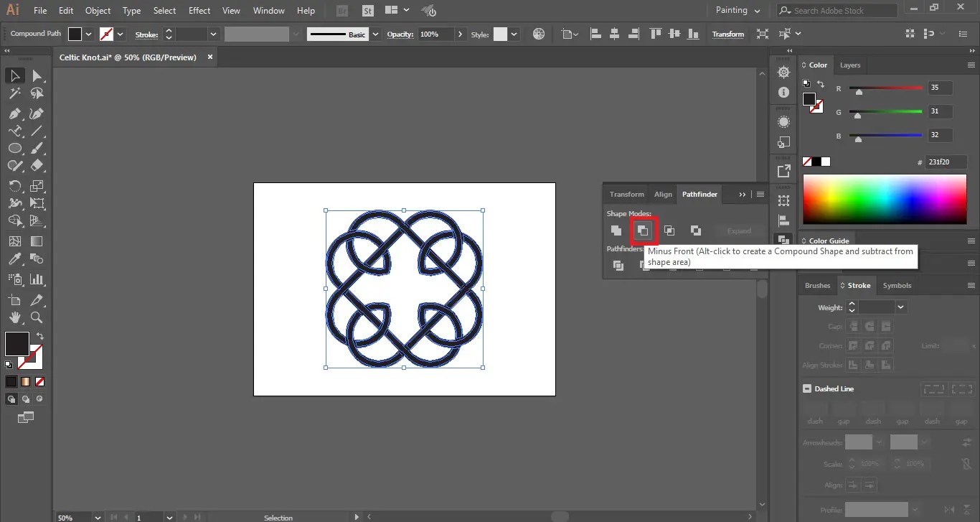Click the Stroke label in control bar
The image size is (980, 522).
146,34
